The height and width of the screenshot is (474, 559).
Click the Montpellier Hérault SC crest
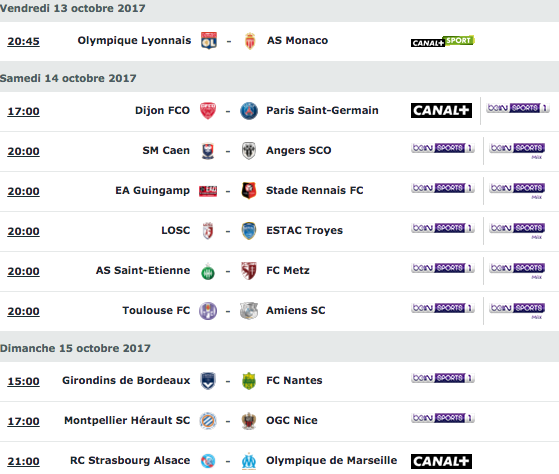click(x=208, y=421)
